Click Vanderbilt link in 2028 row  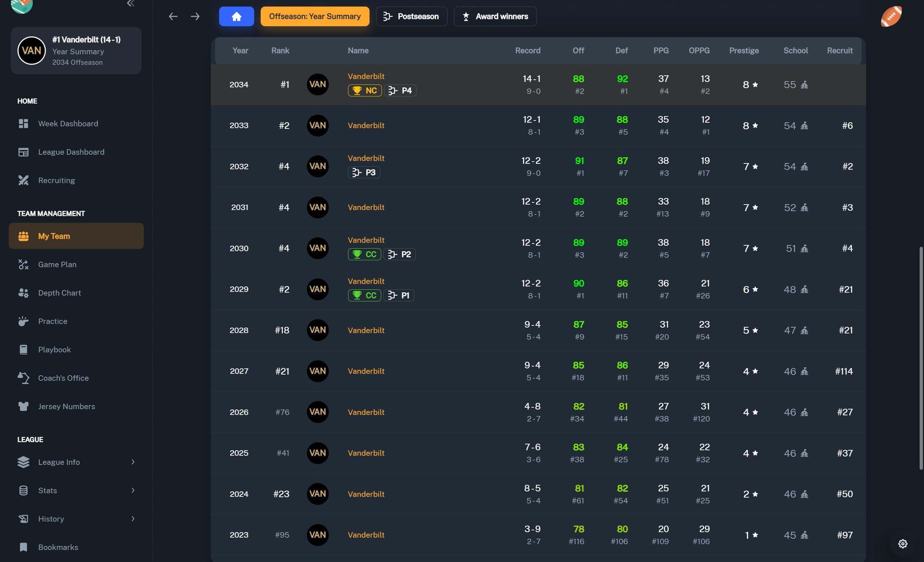coord(366,330)
